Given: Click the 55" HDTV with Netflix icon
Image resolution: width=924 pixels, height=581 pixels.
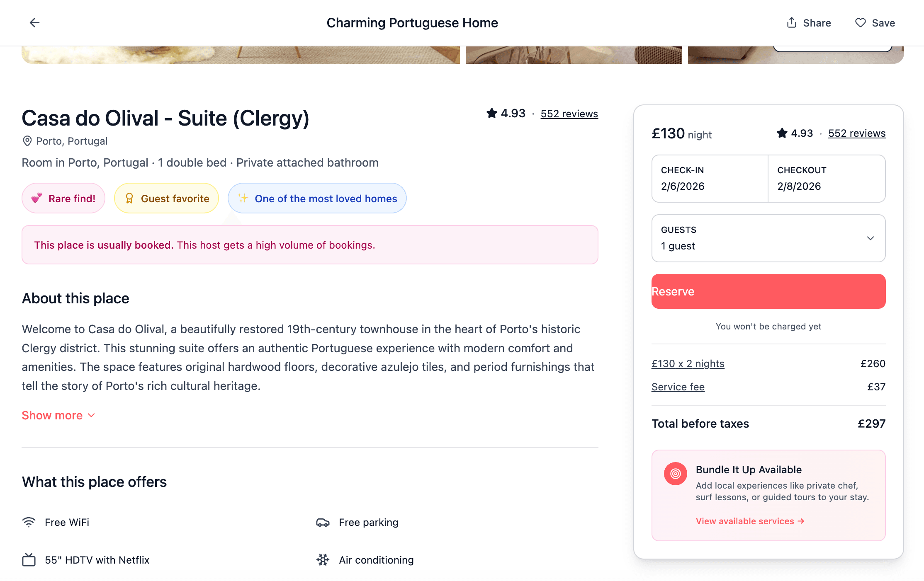Looking at the screenshot, I should (x=29, y=559).
